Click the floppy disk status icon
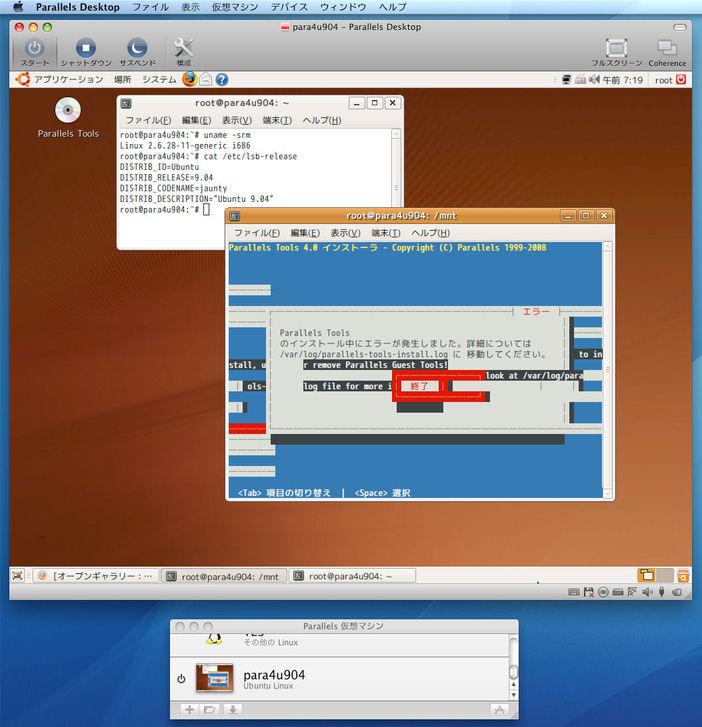This screenshot has height=727, width=702. pyautogui.click(x=588, y=592)
